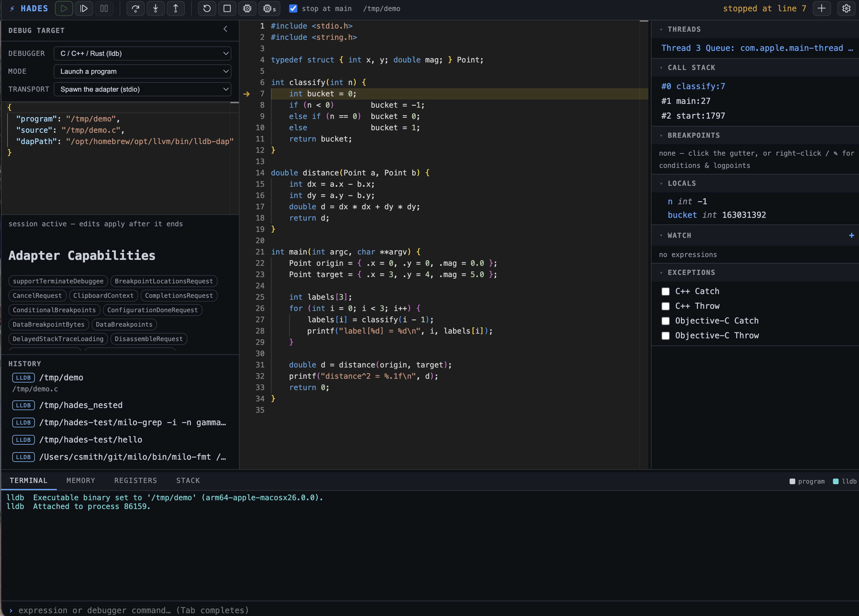Viewport: 859px width, 616px height.
Task: Toggle the 'program' output filter
Action: [807, 481]
